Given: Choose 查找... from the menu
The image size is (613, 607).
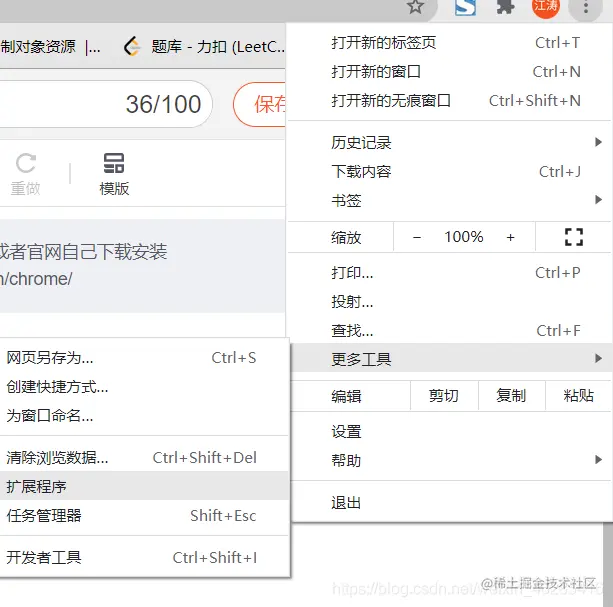Looking at the screenshot, I should [449, 330].
